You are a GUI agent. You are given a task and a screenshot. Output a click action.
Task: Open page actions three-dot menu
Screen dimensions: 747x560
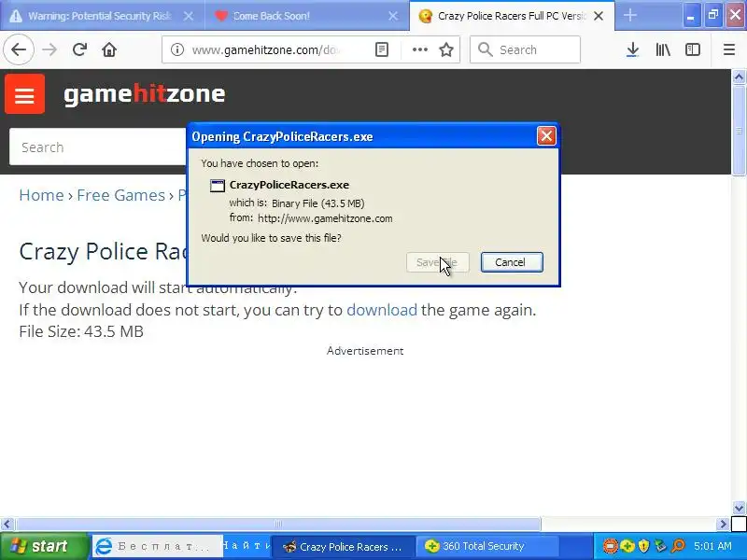click(x=419, y=49)
